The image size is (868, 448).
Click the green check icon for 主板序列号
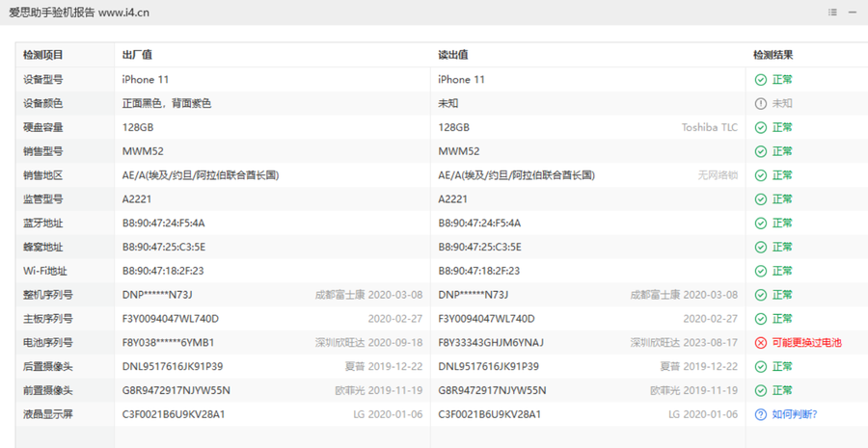(x=761, y=319)
